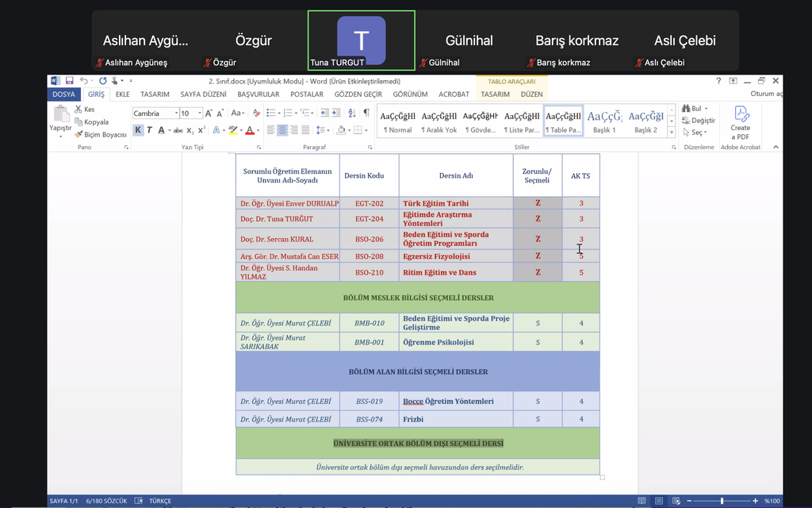Toggle bold (K) formatting

point(138,130)
